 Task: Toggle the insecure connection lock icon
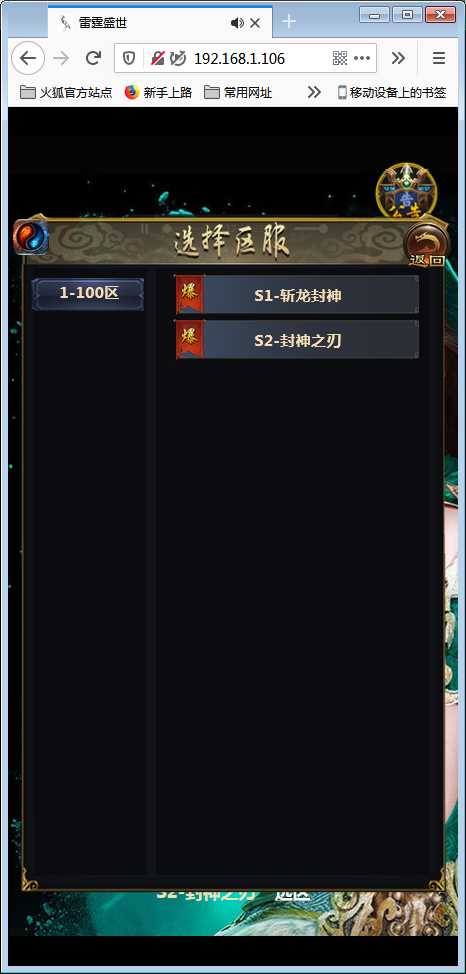pyautogui.click(x=158, y=58)
